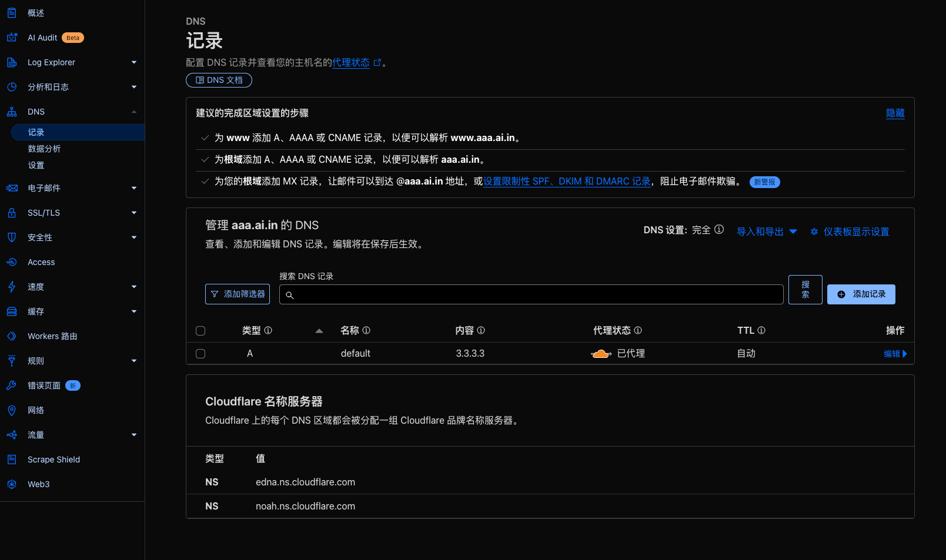Go to the 概述 page
Image resolution: width=946 pixels, height=560 pixels.
pos(36,13)
